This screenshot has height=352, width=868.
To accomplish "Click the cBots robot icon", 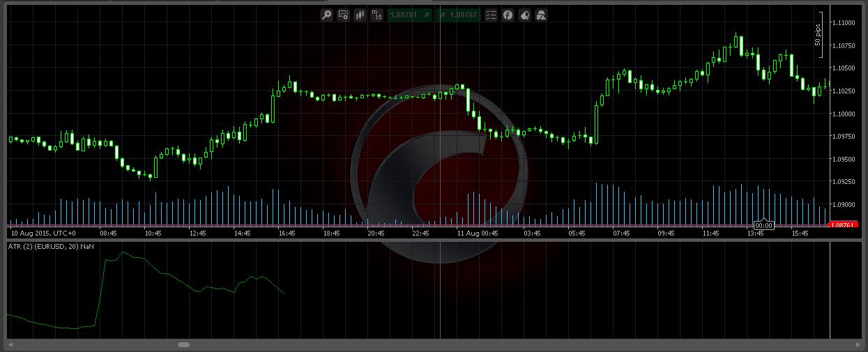I will point(525,15).
